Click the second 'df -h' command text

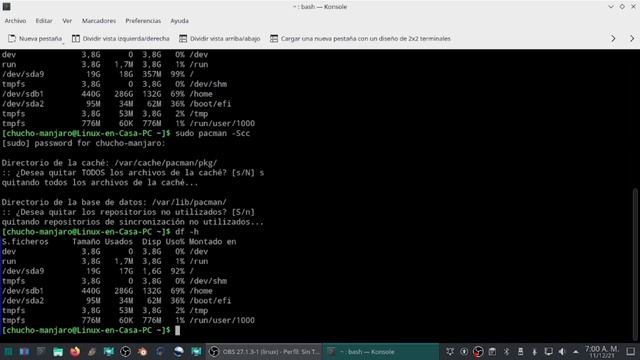(187, 232)
